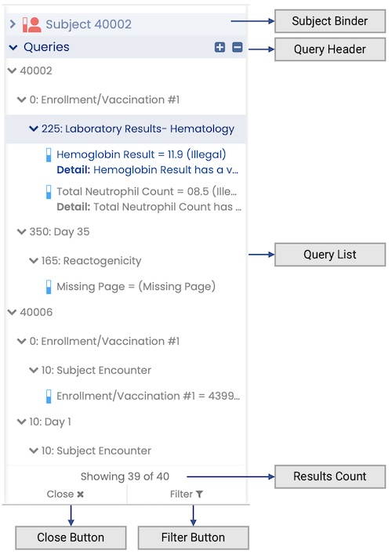Click 165: Reactogenicity label

[x=91, y=261]
